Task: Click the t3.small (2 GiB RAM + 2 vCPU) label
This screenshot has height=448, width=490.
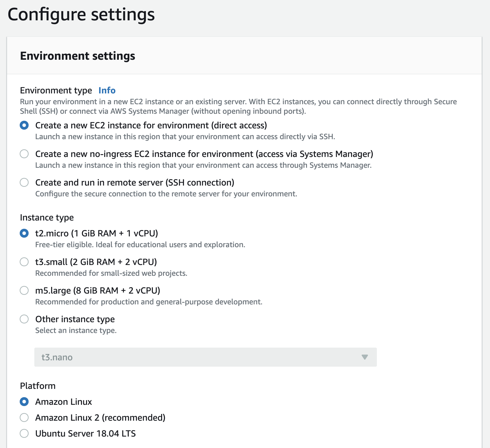Action: pos(96,262)
